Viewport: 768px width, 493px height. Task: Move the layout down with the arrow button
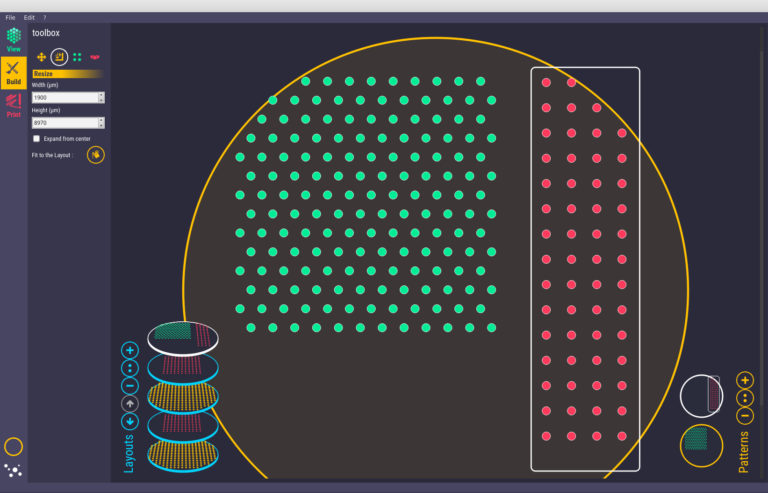130,422
